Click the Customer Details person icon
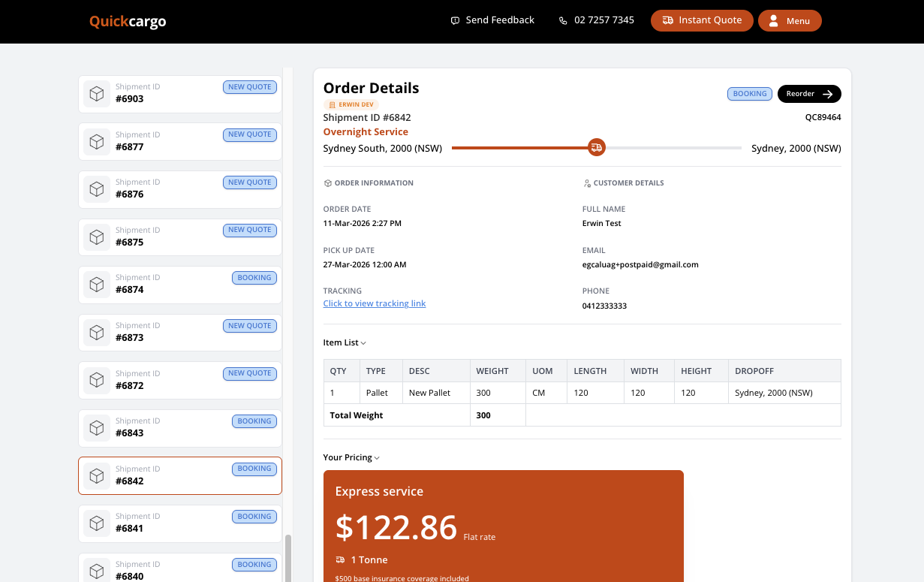This screenshot has width=924, height=582. pos(586,182)
